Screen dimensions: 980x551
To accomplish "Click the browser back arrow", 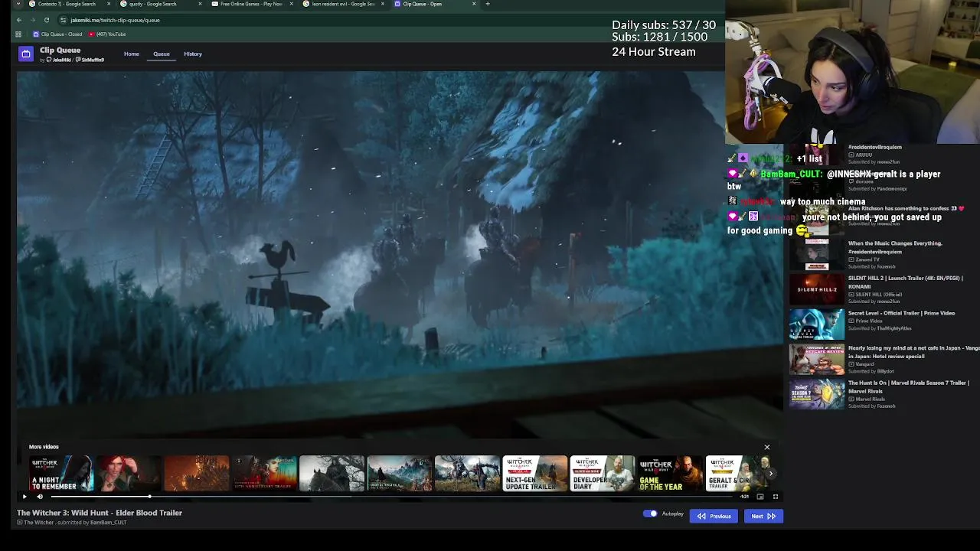I will (x=19, y=20).
